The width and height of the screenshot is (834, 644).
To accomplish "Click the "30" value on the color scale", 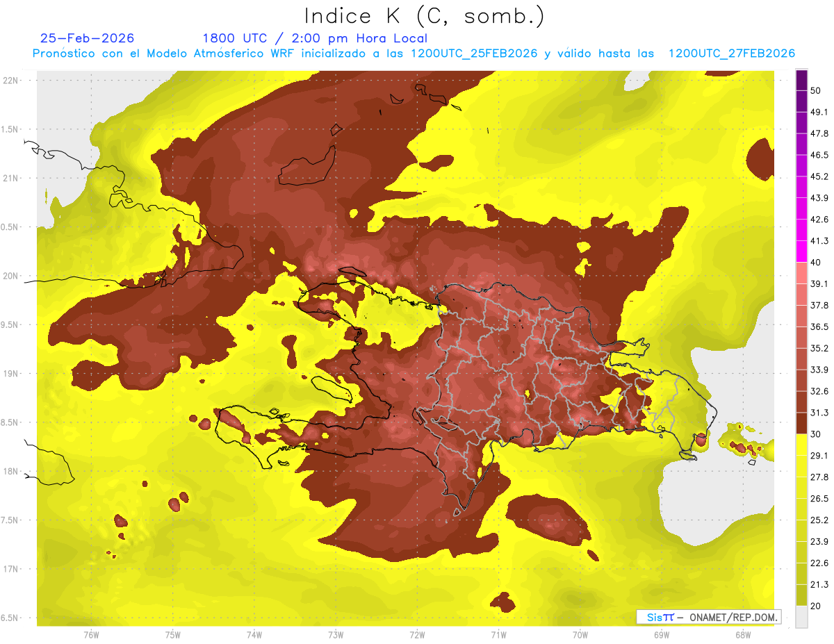I will [x=817, y=434].
